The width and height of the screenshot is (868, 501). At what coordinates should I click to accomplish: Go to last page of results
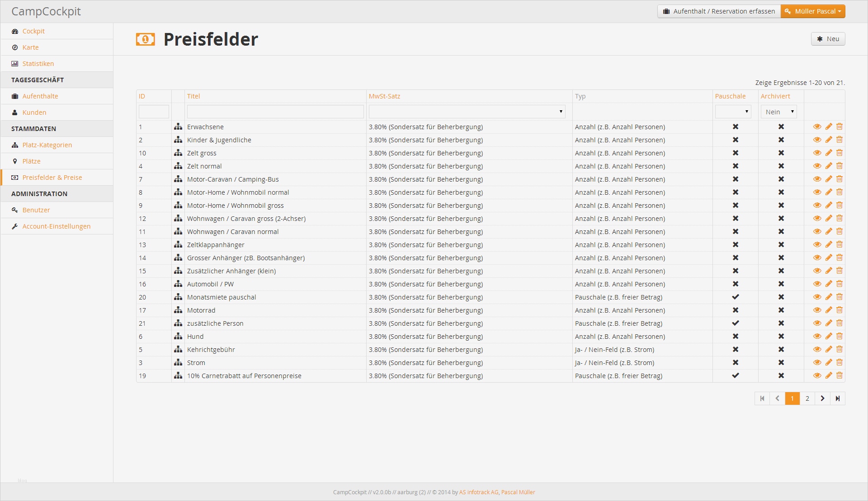[837, 398]
